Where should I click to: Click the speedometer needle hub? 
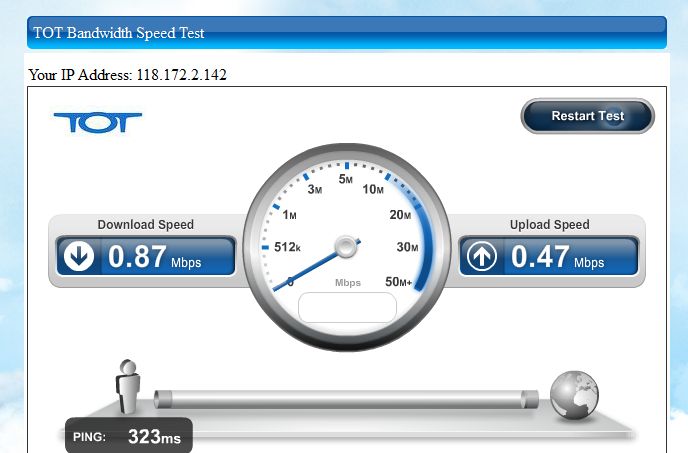[x=346, y=247]
